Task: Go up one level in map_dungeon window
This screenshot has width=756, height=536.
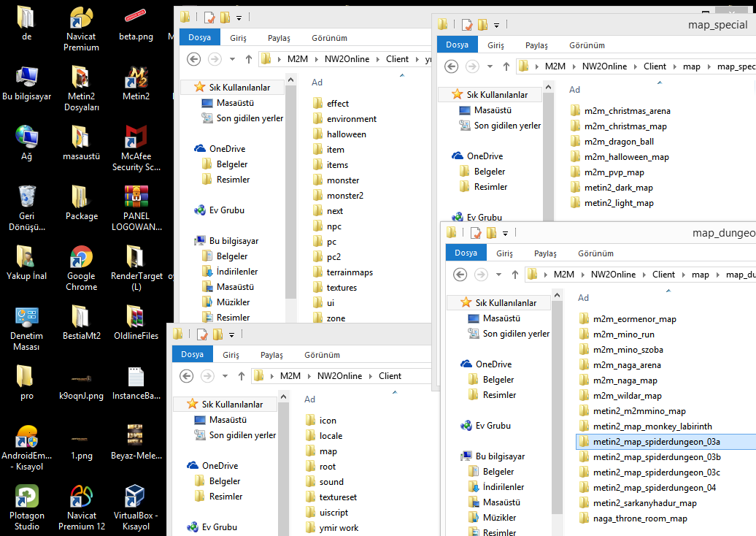Action: [515, 275]
